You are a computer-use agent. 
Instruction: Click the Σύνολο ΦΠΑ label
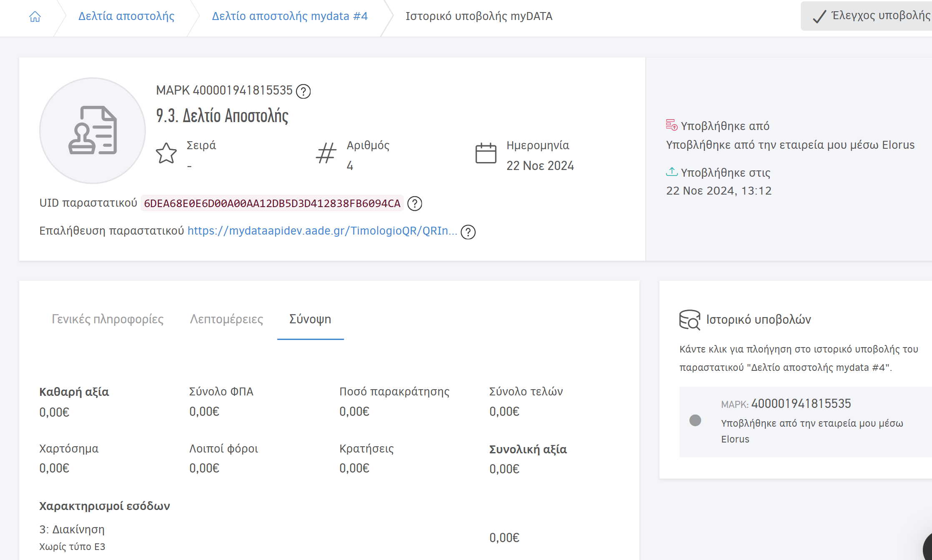pos(221,392)
